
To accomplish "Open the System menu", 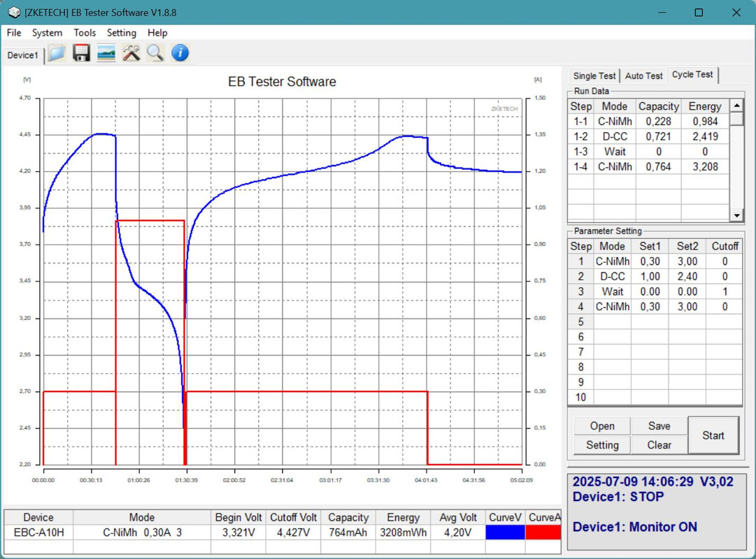I will 48,33.
